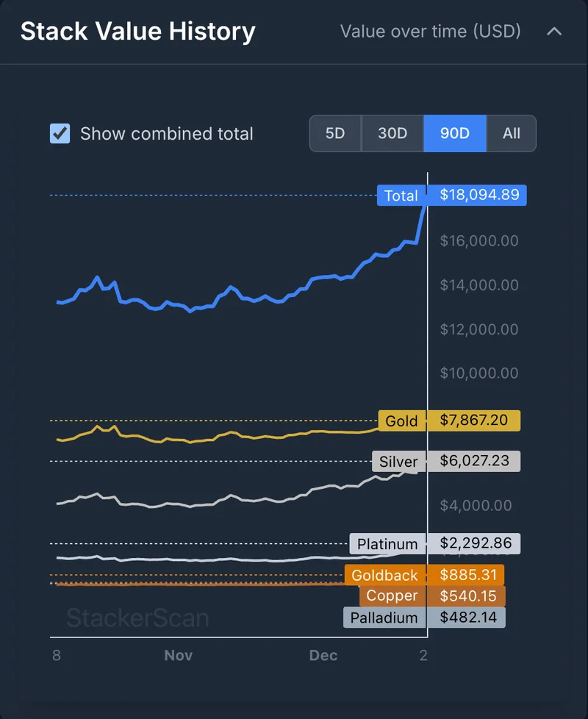
Task: Select the 90D time range button
Action: click(453, 134)
